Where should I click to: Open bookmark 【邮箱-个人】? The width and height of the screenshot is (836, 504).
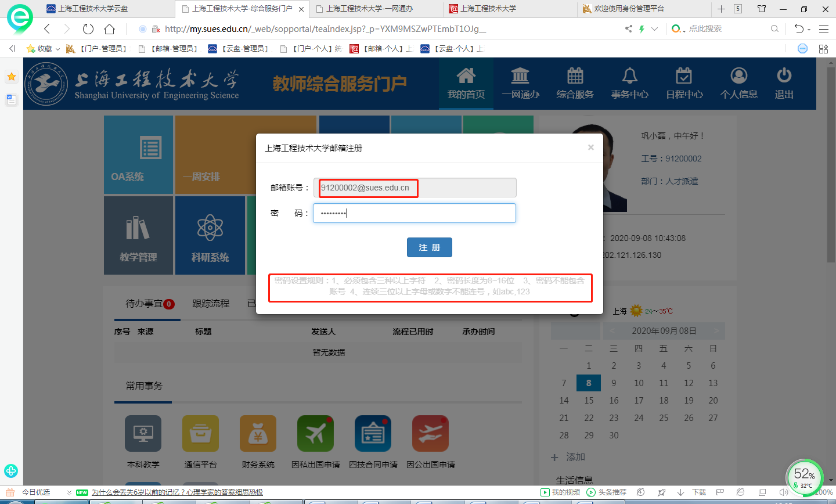pos(381,49)
